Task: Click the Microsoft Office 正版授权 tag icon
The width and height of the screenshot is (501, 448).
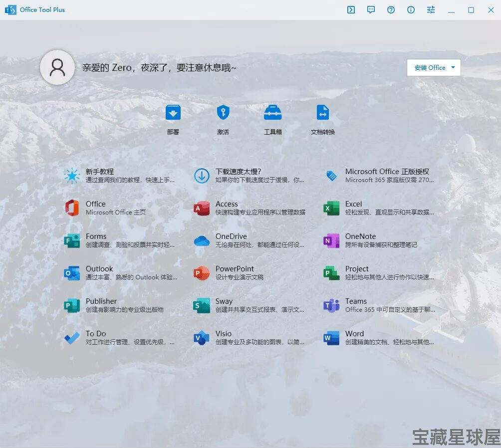Action: point(331,176)
